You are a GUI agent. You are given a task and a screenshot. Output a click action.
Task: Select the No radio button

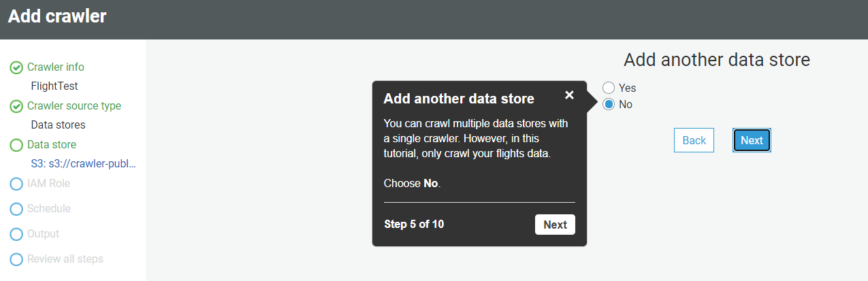click(609, 104)
